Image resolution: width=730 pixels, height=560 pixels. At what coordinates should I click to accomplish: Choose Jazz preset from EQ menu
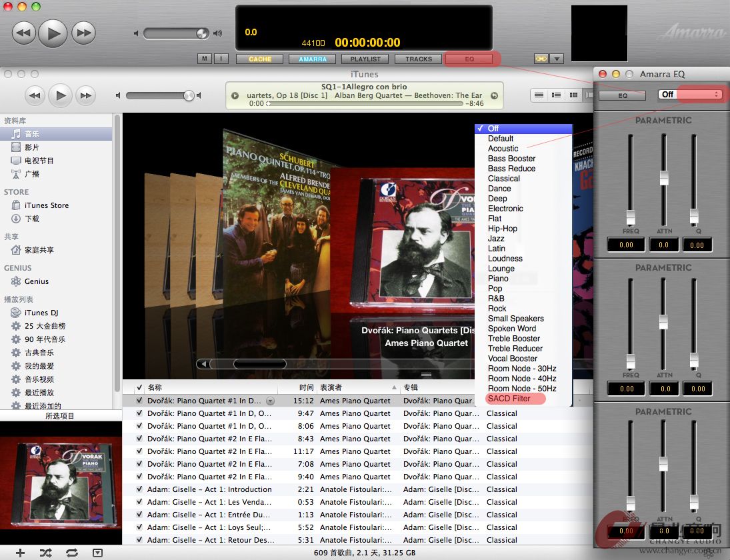coord(523,239)
